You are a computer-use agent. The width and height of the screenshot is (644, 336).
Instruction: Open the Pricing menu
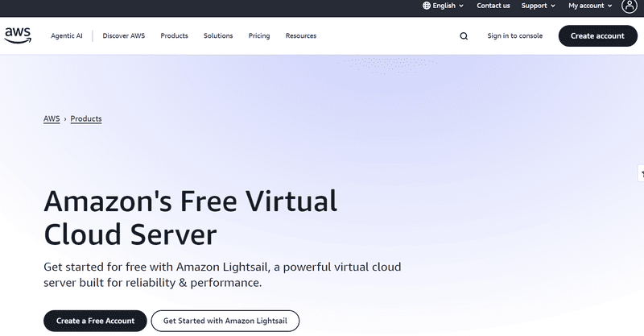(x=259, y=35)
